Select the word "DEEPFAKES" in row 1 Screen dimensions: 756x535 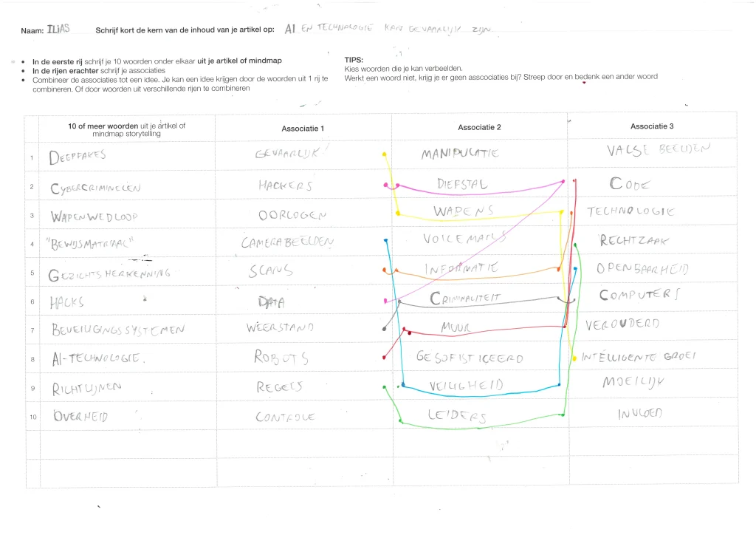(x=78, y=156)
